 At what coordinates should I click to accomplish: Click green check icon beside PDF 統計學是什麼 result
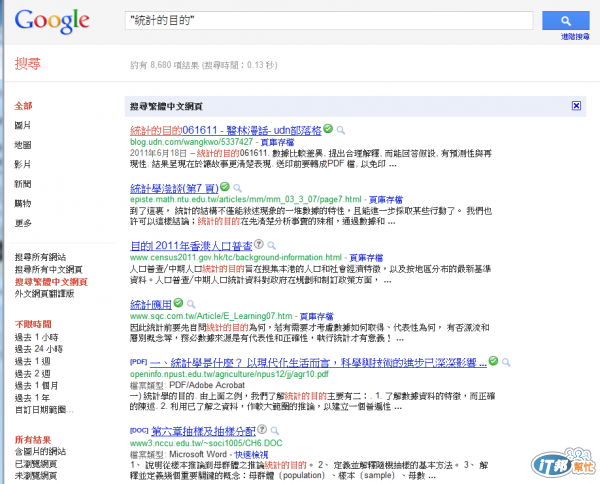[x=494, y=360]
